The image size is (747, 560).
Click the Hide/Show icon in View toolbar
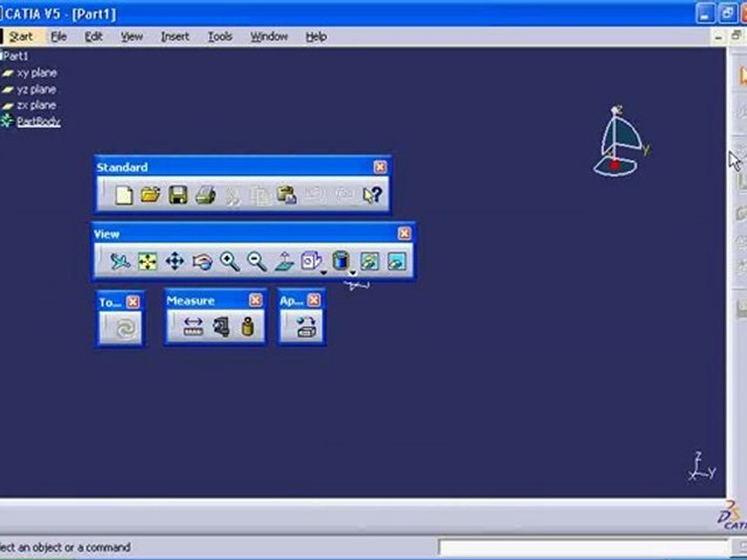370,262
